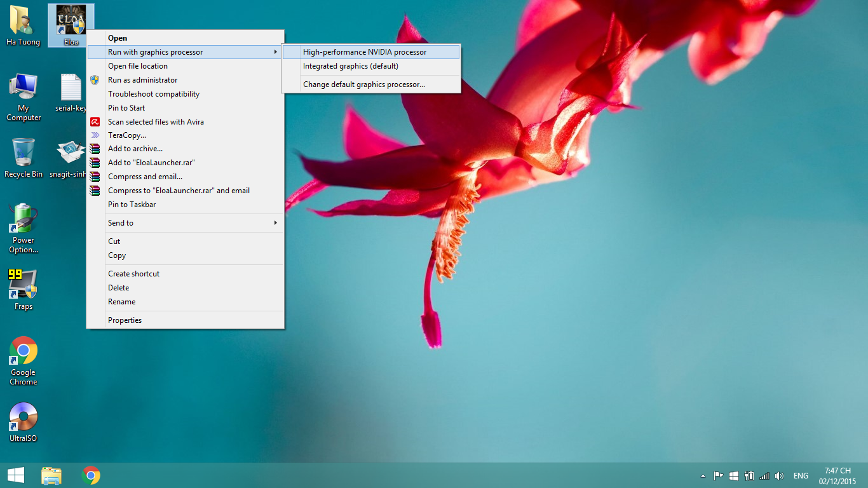Open Properties from the context menu
The height and width of the screenshot is (488, 868).
185,320
